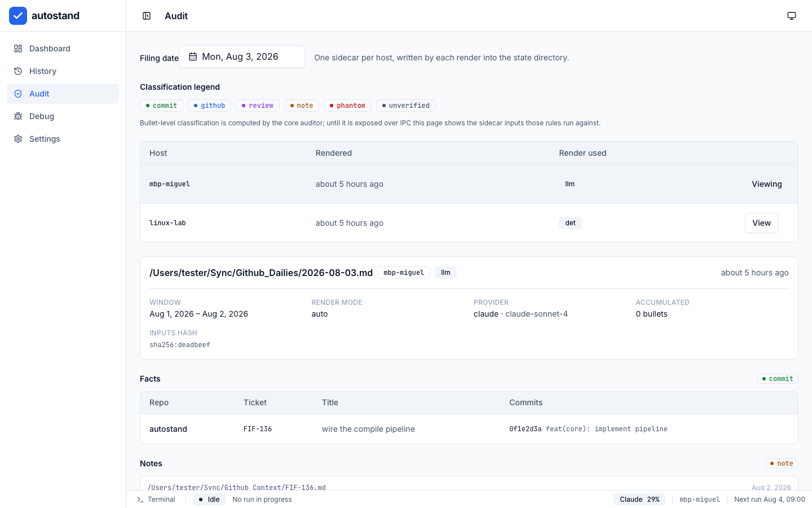Click the No run in progress status
The image size is (812, 508).
tap(262, 500)
